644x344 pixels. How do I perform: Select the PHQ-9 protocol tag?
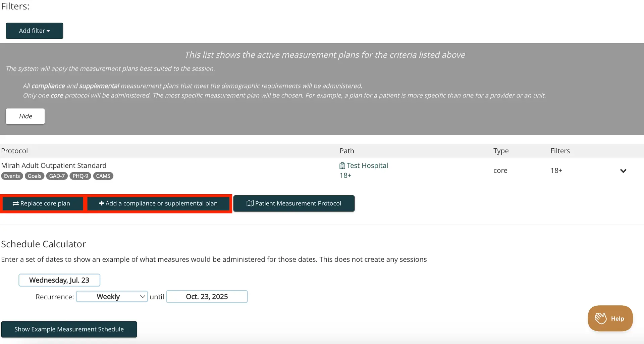[80, 176]
